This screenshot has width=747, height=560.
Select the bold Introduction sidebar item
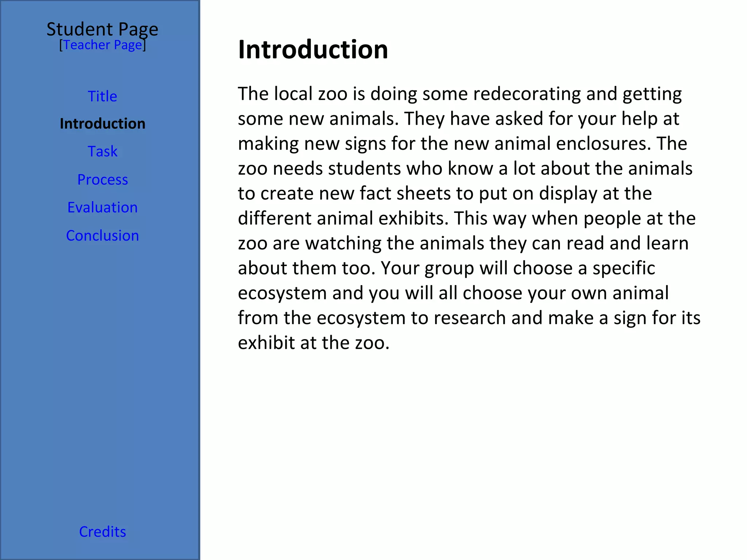click(102, 124)
